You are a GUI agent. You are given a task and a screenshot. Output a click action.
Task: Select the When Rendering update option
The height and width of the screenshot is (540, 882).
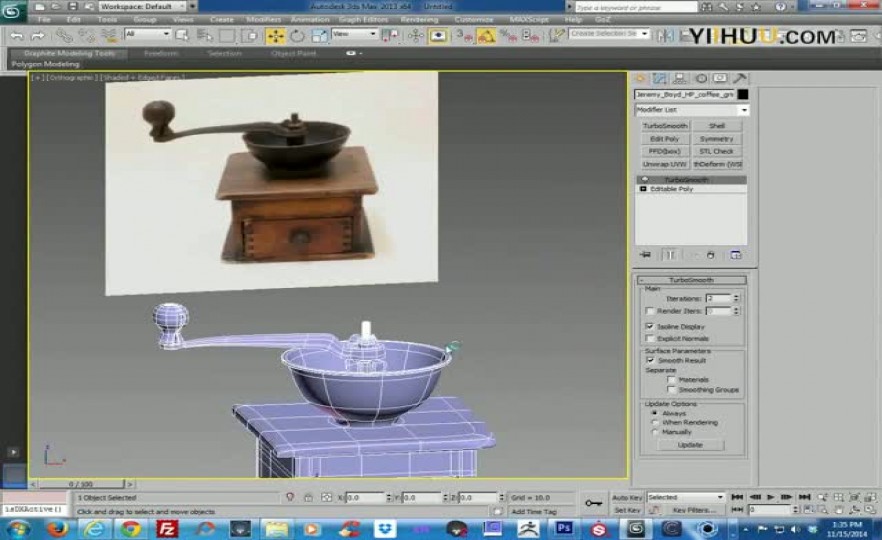pyautogui.click(x=654, y=422)
